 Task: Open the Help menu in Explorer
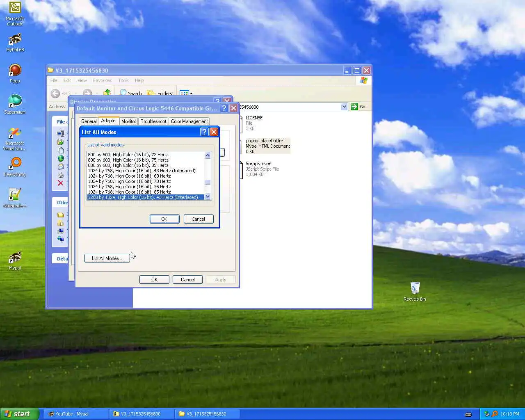pyautogui.click(x=139, y=80)
